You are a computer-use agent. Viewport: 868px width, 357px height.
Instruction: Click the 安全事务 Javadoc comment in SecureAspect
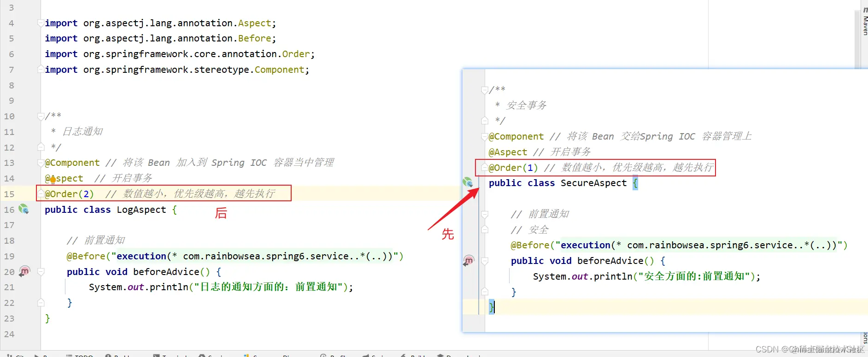tap(527, 105)
